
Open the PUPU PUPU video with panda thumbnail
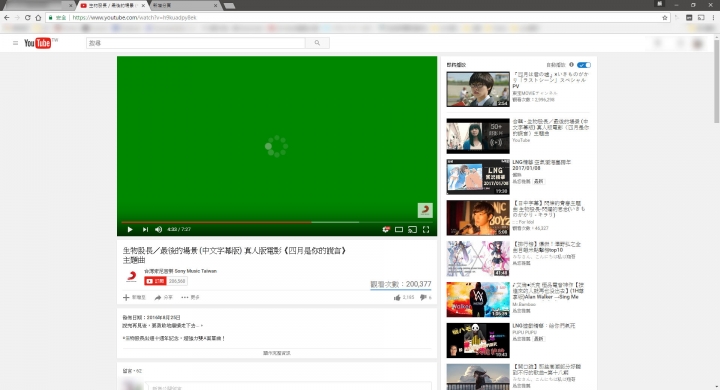[x=478, y=340]
